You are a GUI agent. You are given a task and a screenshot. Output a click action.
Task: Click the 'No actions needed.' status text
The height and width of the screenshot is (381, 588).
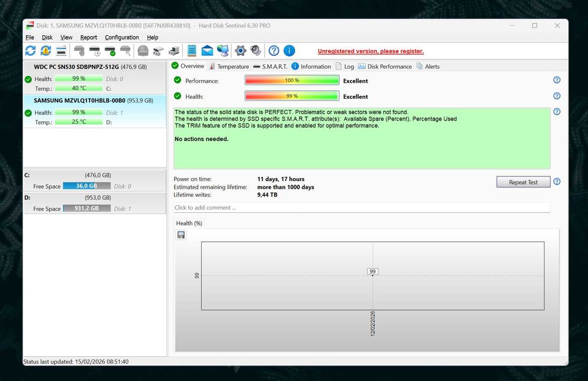(201, 139)
